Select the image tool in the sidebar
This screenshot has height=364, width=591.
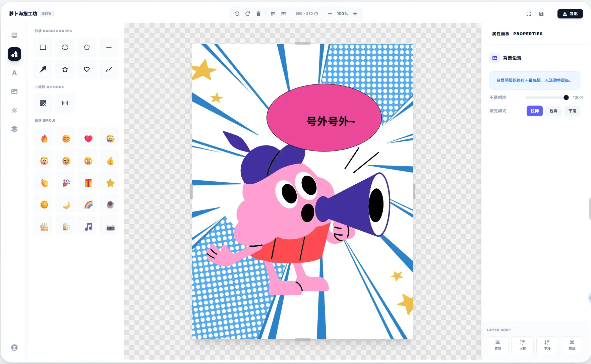pos(14,92)
